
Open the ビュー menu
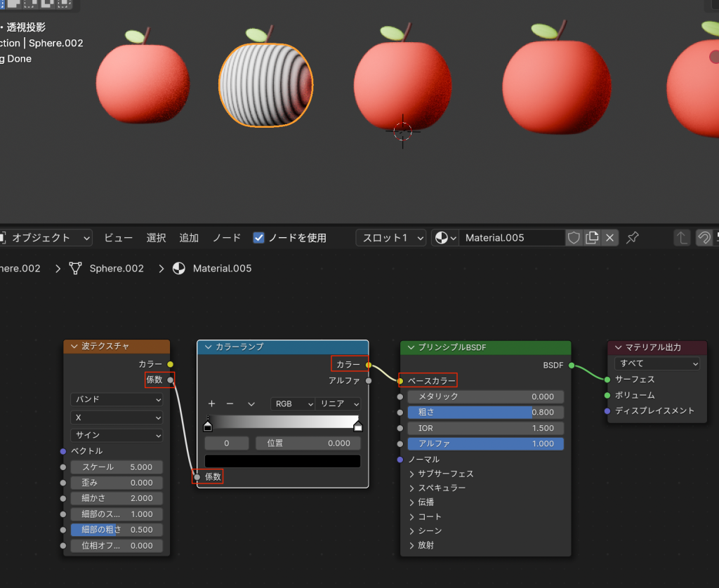tap(119, 238)
